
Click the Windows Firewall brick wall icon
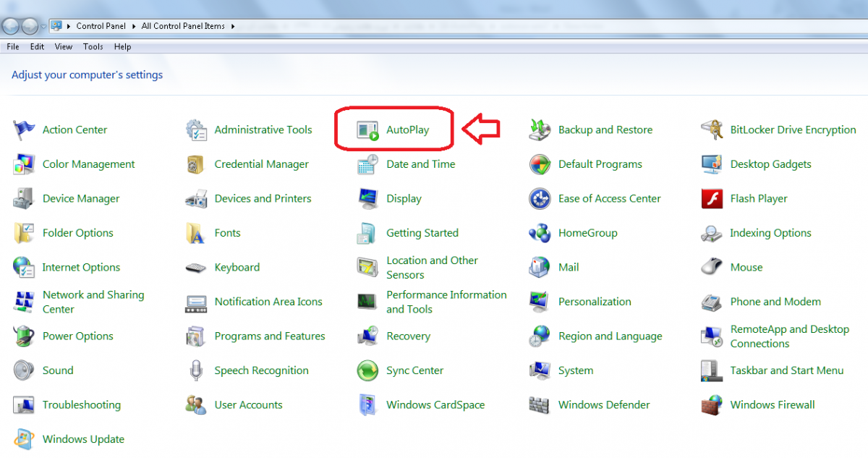pos(712,405)
